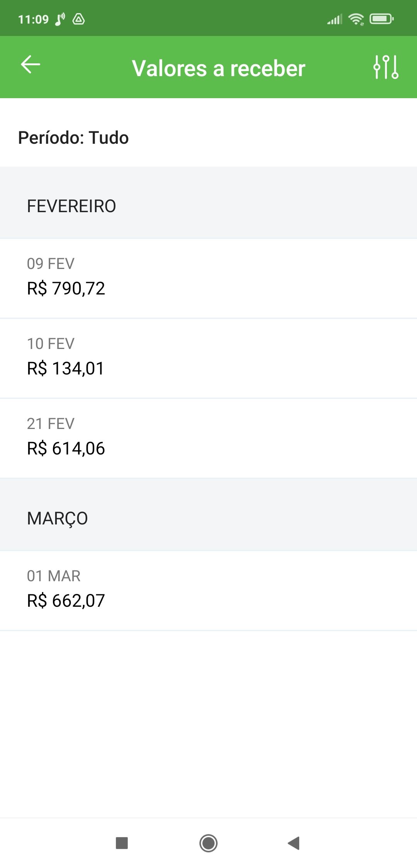The height and width of the screenshot is (868, 417).
Task: Tap the triangle notification icon in status bar
Action: (x=79, y=19)
